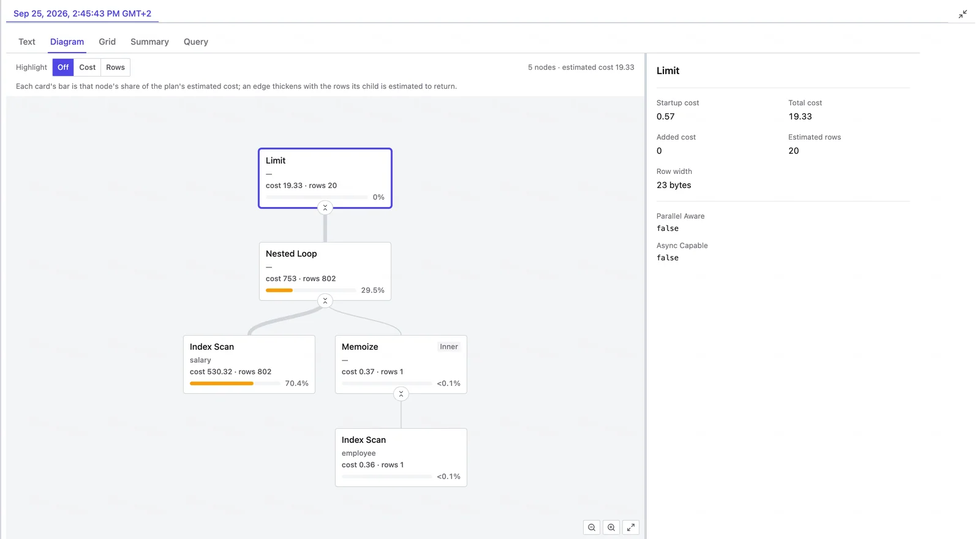Image resolution: width=980 pixels, height=539 pixels.
Task: Click 'cost 530.32 · rows 802' text
Action: 230,372
